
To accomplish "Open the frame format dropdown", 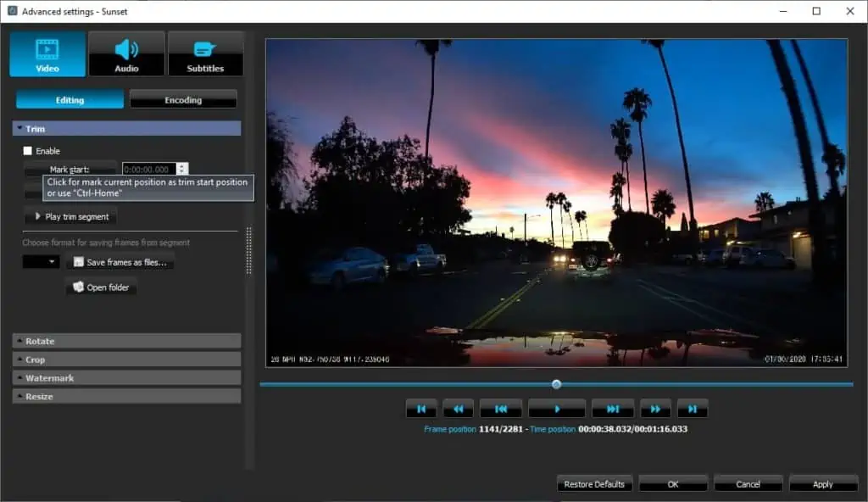I will 41,261.
